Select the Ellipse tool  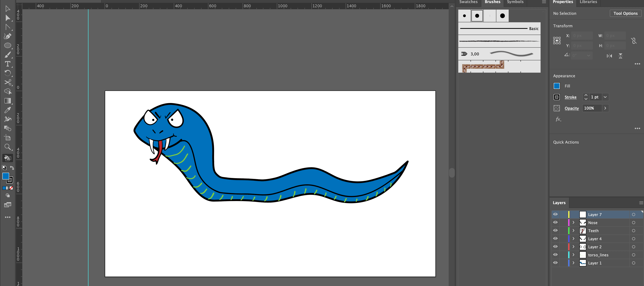point(8,45)
